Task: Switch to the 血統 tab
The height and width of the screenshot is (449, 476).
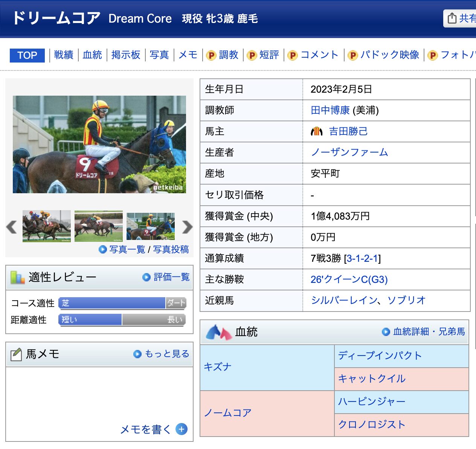Action: pos(92,55)
